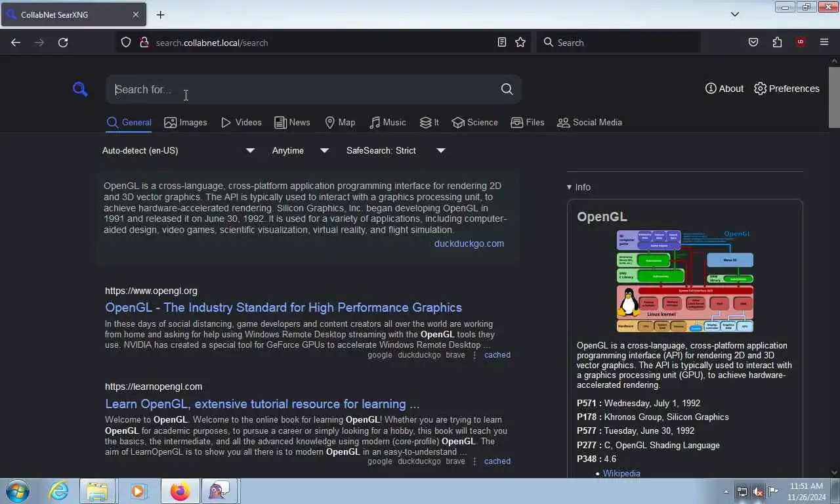
Task: Click the tracking protection shield icon
Action: coord(126,42)
